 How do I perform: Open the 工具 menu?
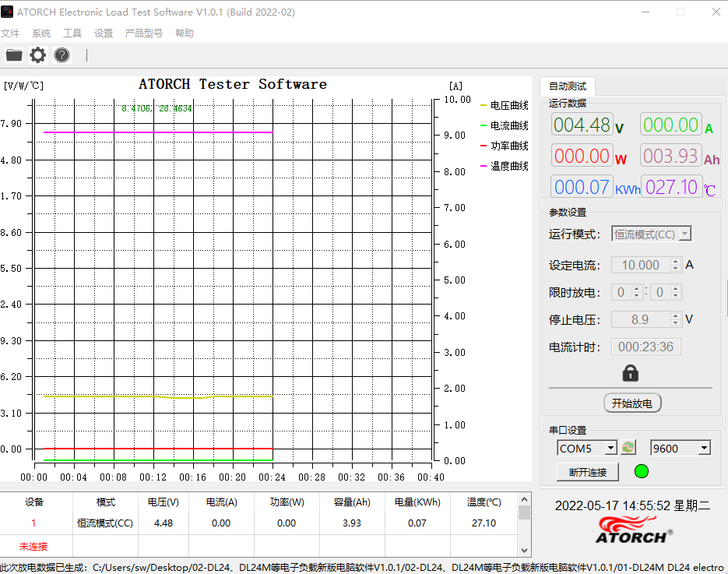[x=72, y=33]
